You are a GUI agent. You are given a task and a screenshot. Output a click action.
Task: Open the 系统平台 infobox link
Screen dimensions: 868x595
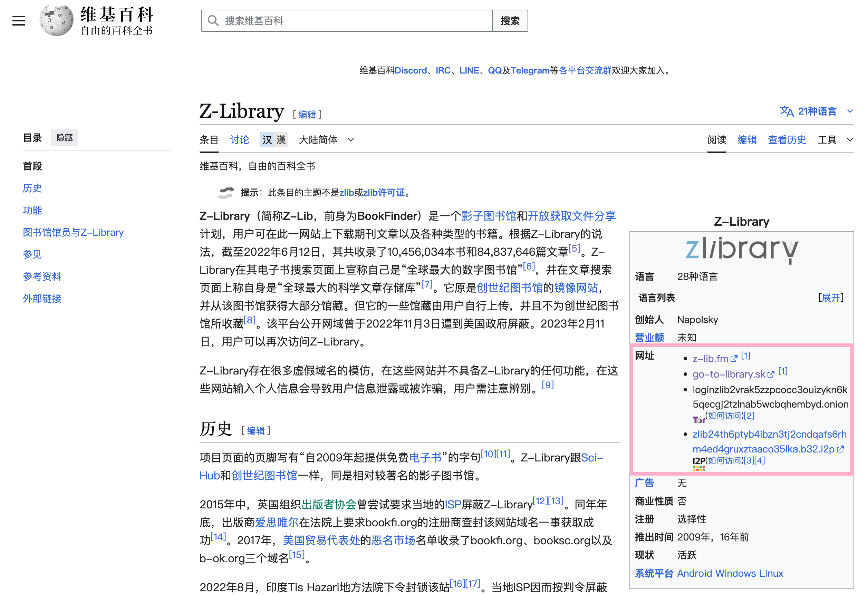[654, 573]
